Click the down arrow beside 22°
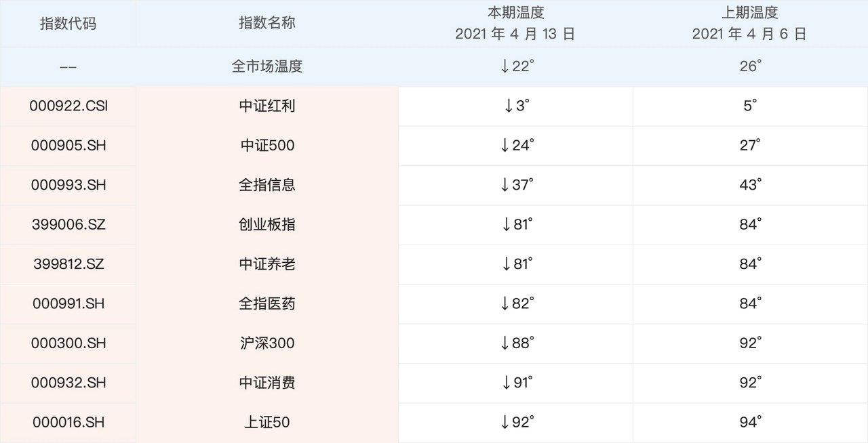The width and height of the screenshot is (868, 443). [505, 66]
